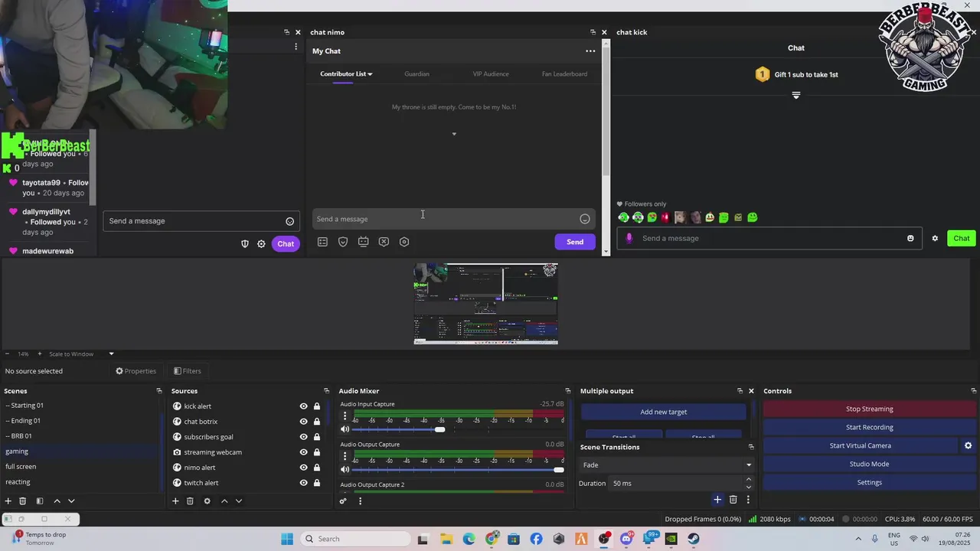The height and width of the screenshot is (551, 980).
Task: Add a new scene with the plus icon
Action: (8, 501)
